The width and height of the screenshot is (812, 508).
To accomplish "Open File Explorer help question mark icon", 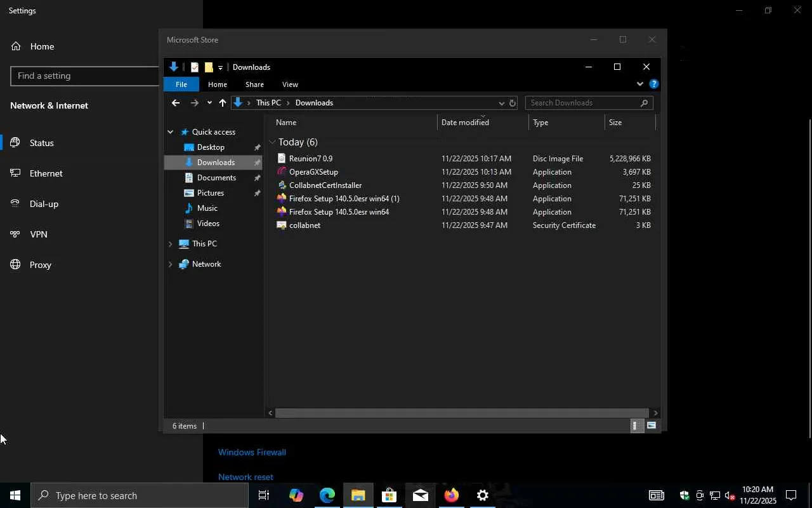I will click(x=654, y=84).
